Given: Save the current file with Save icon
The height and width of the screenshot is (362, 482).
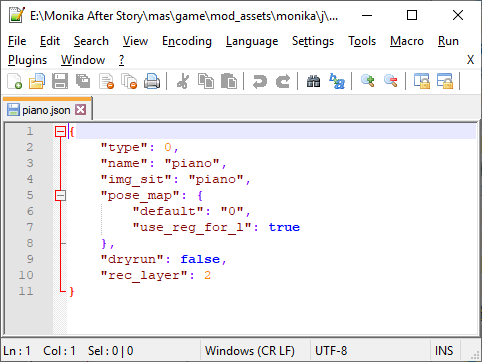Looking at the screenshot, I should click(x=60, y=81).
